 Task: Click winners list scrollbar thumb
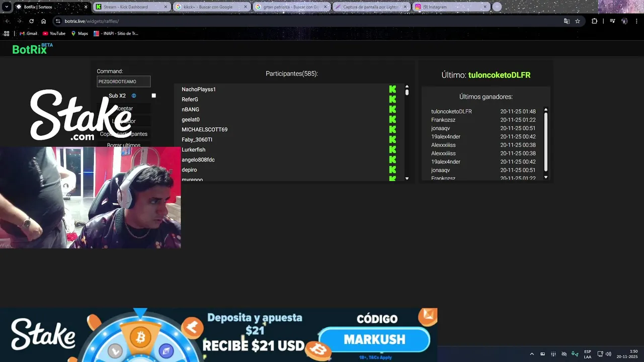point(546,142)
